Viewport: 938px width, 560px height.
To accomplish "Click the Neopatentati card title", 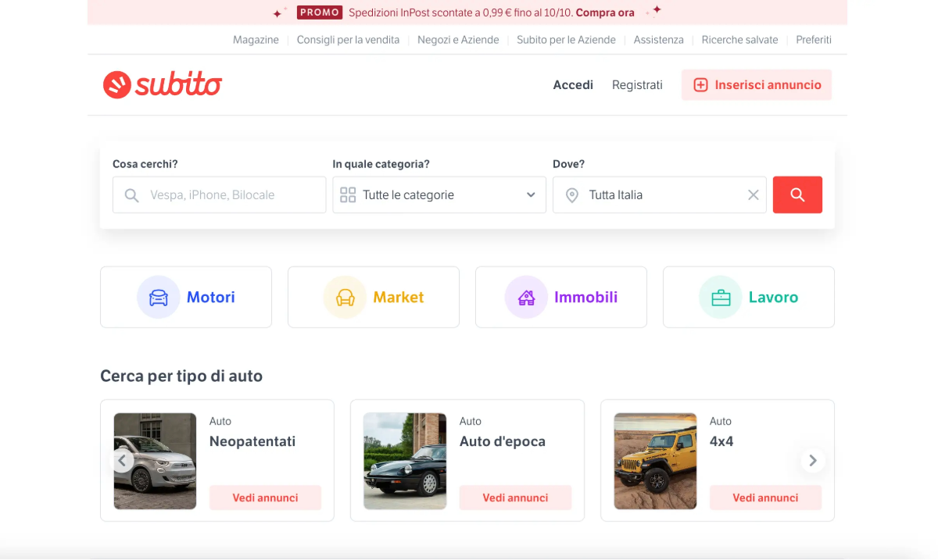I will coord(252,441).
